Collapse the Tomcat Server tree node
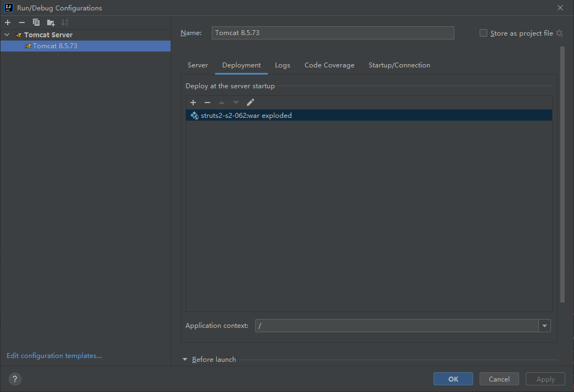This screenshot has width=574, height=392. (7, 35)
